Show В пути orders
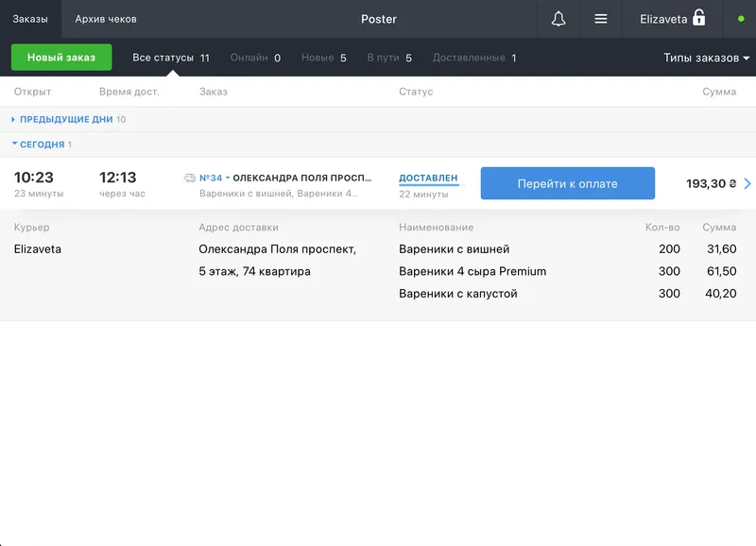Viewport: 756px width, 546px height. 389,58
